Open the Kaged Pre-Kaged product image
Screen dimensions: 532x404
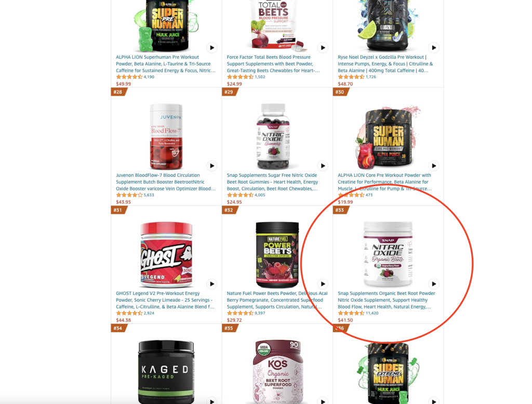click(166, 372)
